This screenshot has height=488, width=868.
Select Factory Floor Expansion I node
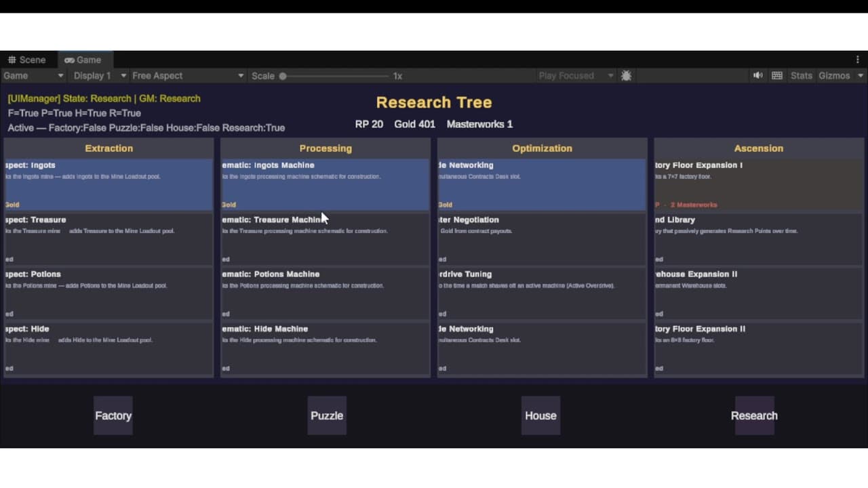[x=759, y=184]
